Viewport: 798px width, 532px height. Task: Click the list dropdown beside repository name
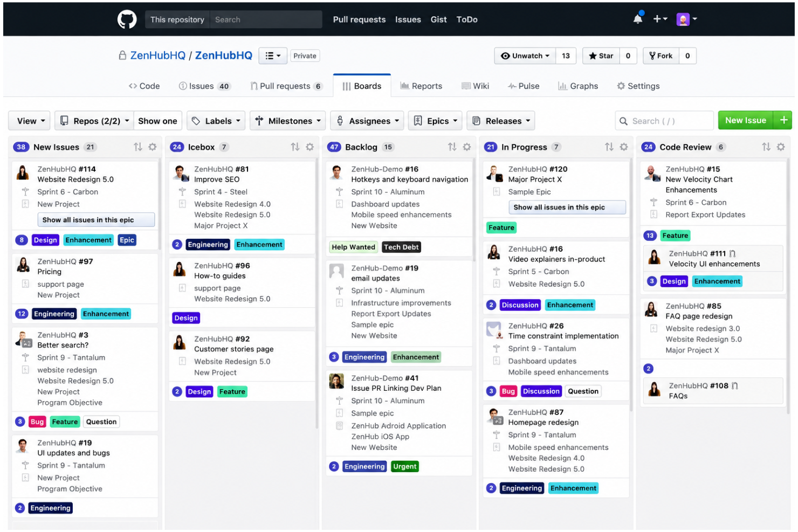point(273,56)
